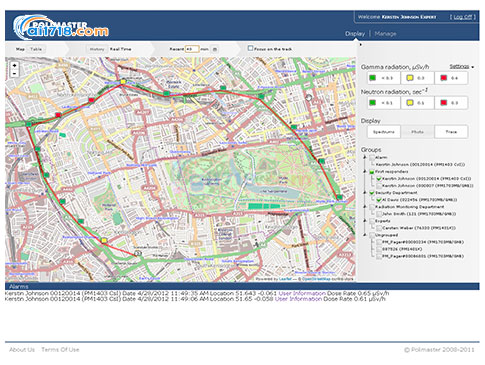The image size is (485, 365).
Task: Open the calendar icon beside Recent minutes
Action: 215,49
